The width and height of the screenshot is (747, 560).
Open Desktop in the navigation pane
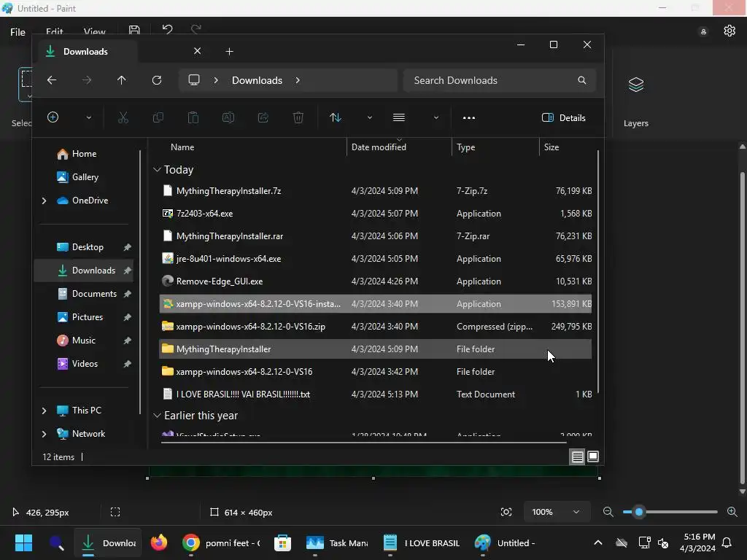tap(88, 246)
